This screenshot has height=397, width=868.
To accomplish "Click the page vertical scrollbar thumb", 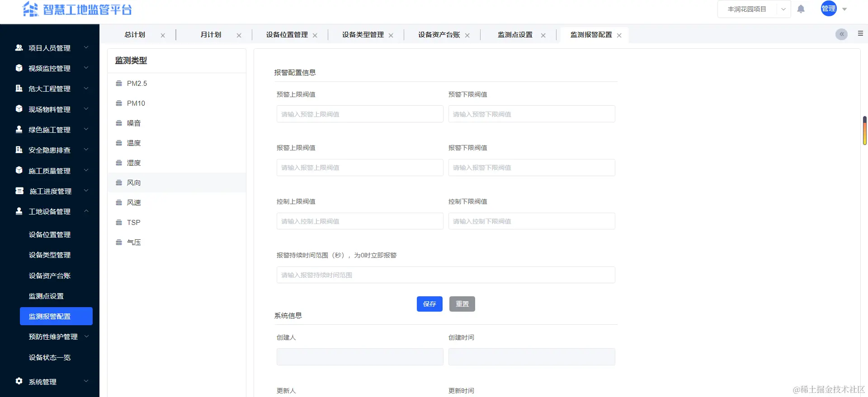I will click(x=864, y=131).
